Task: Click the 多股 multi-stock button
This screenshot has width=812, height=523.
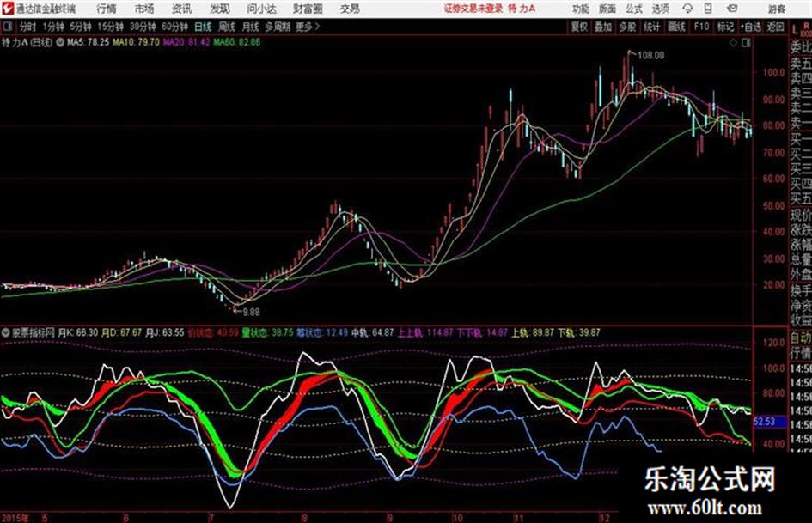Action: pos(627,27)
